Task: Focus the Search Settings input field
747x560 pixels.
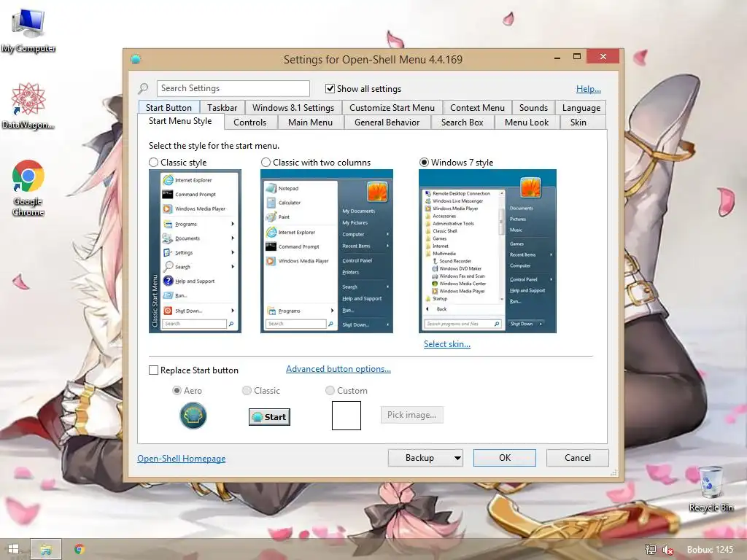Action: point(233,88)
